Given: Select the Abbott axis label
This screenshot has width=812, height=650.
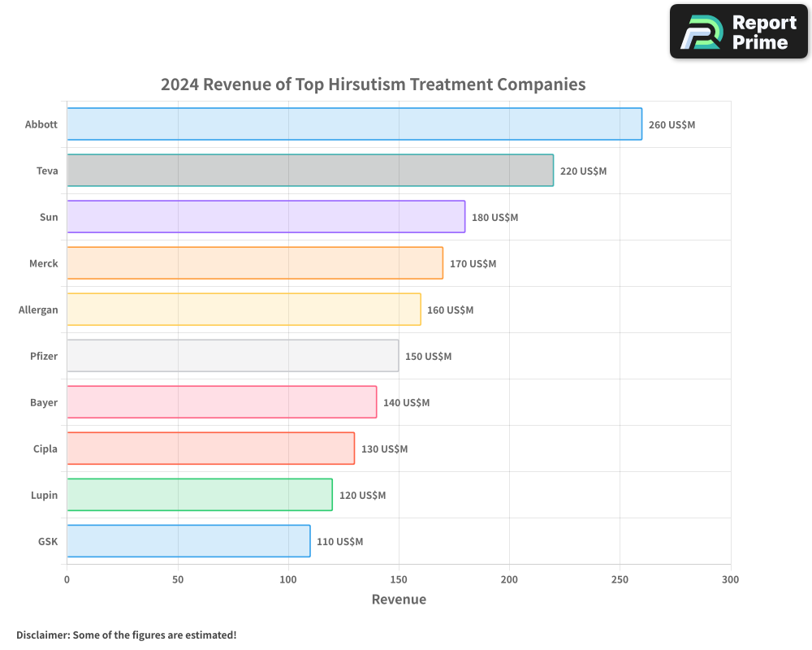Looking at the screenshot, I should 41,124.
